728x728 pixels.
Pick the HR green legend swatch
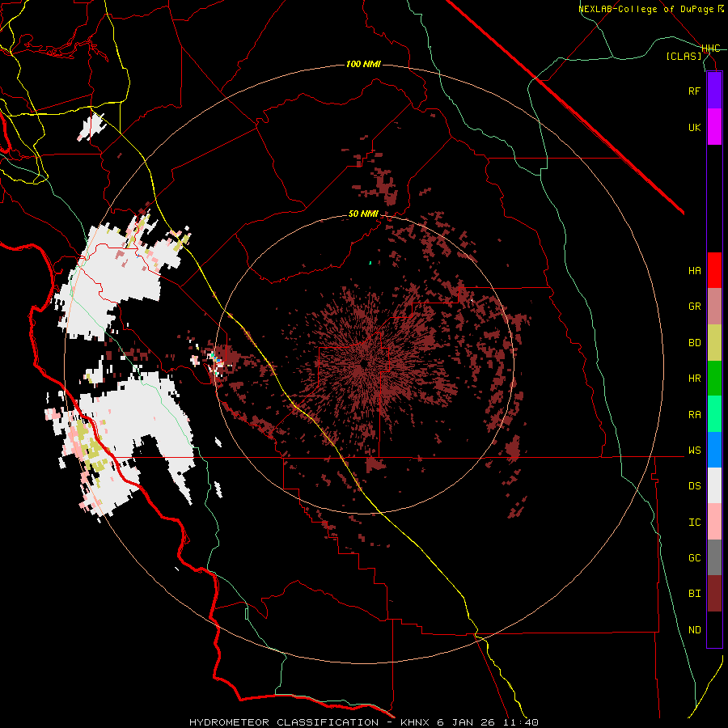point(714,379)
